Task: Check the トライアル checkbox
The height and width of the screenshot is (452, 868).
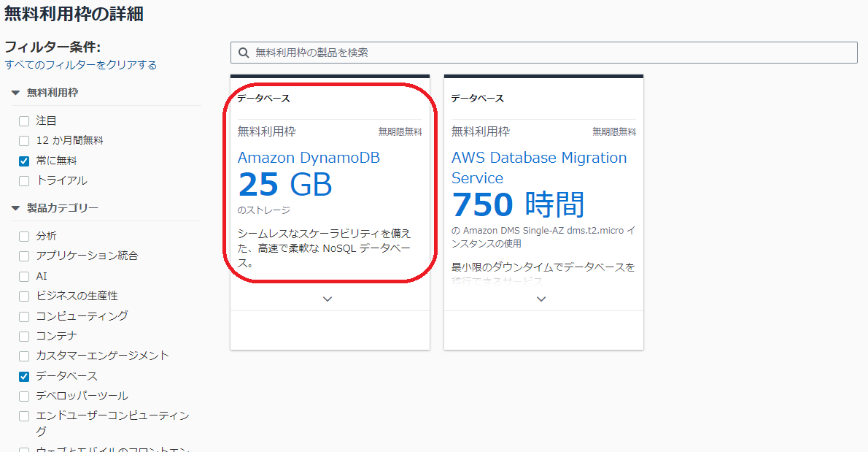Action: [24, 180]
